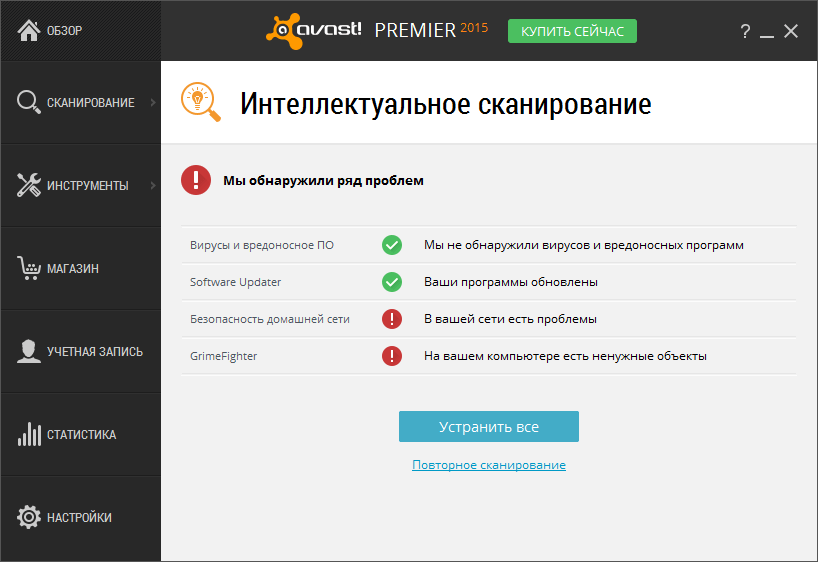Open the ОБЗОР overview section
The height and width of the screenshot is (562, 818).
tap(81, 30)
